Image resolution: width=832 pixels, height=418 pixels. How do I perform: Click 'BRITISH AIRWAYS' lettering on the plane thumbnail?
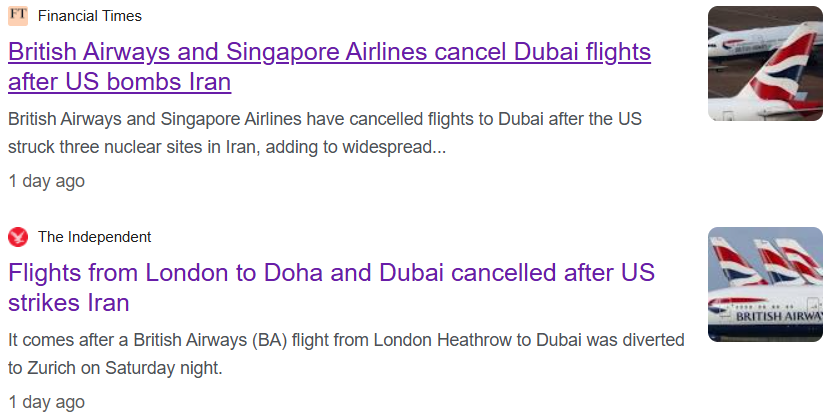pos(779,317)
